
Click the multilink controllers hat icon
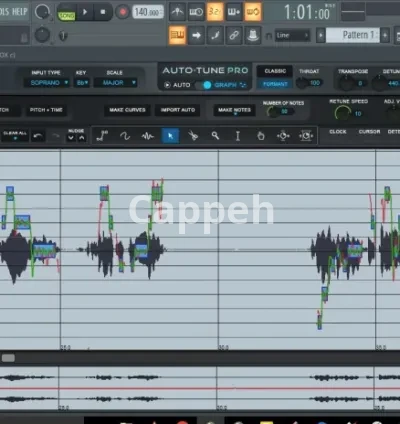[x=253, y=35]
